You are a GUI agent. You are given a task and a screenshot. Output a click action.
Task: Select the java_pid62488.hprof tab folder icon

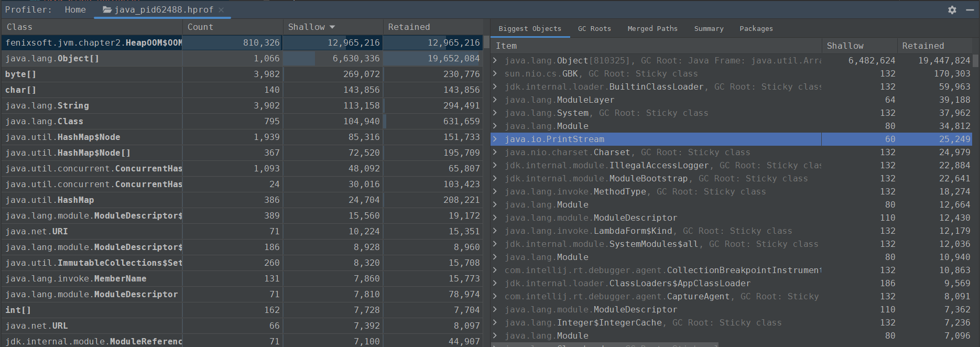(107, 10)
